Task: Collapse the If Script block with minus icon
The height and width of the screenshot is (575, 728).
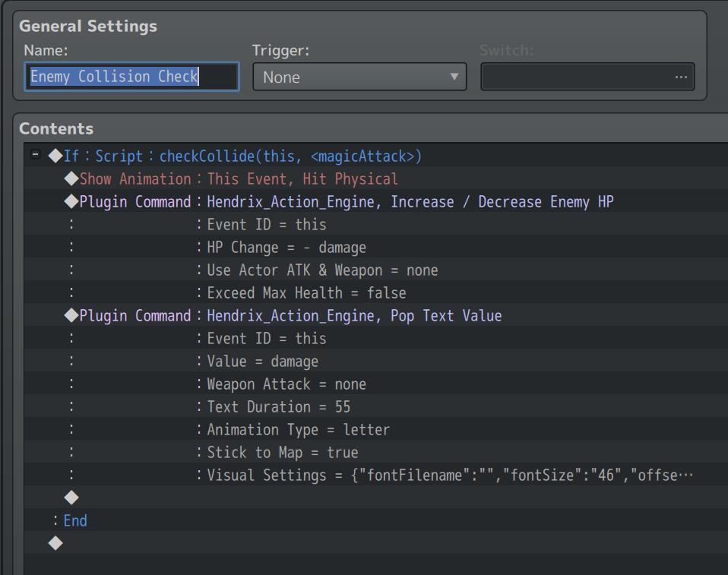Action: [x=35, y=154]
